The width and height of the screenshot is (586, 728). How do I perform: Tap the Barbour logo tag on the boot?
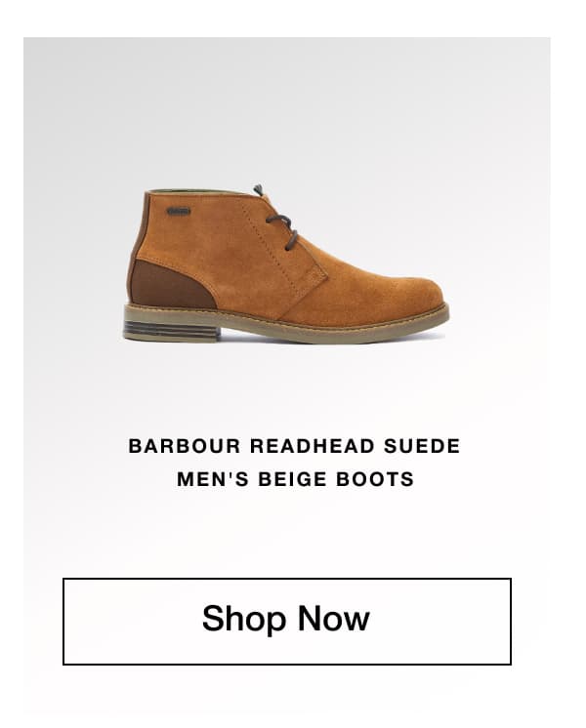coord(179,211)
